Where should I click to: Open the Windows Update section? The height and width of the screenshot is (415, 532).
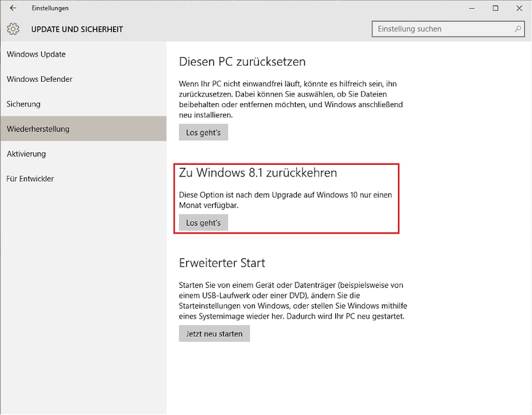click(x=36, y=54)
